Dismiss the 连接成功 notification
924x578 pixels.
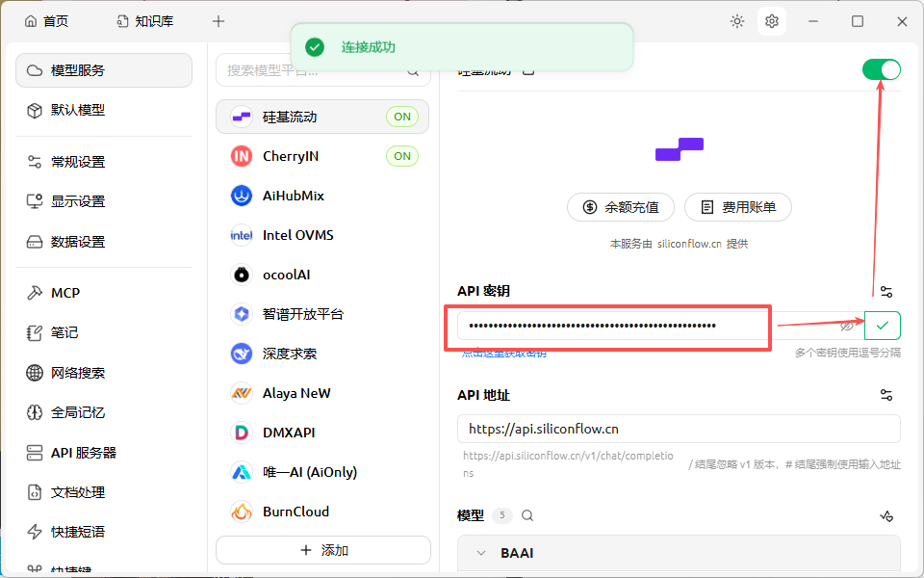coord(462,47)
